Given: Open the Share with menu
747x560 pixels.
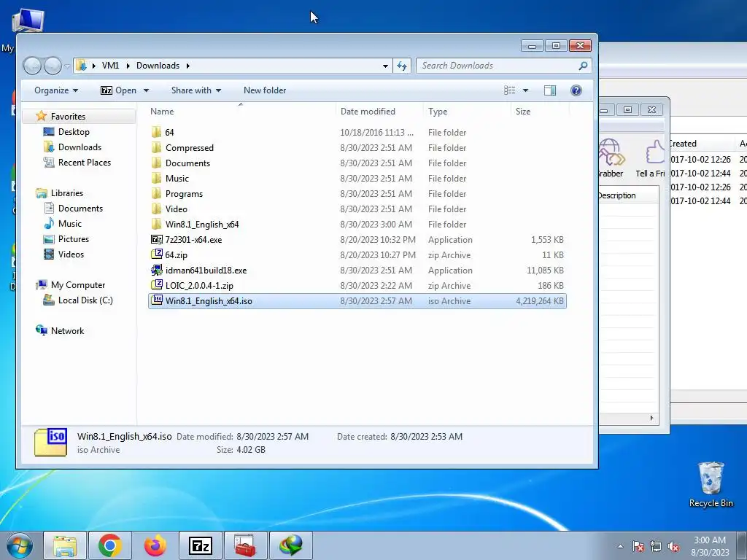Looking at the screenshot, I should (196, 90).
